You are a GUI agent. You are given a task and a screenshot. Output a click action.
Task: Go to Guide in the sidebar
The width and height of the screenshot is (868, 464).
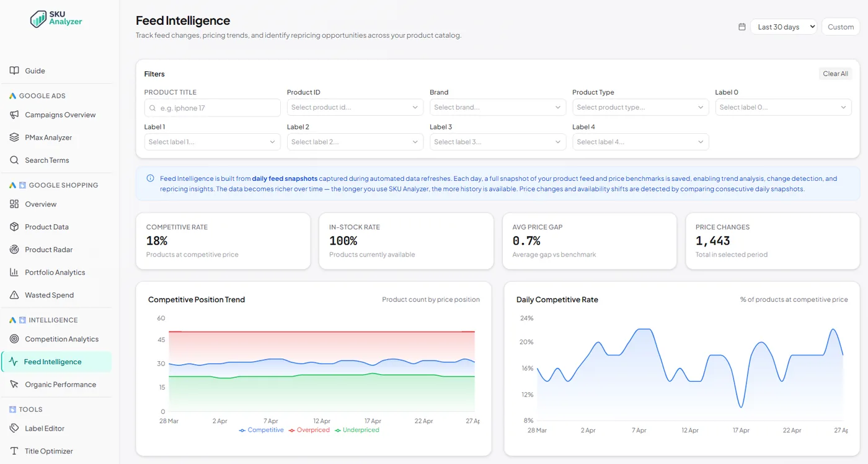pyautogui.click(x=57, y=71)
